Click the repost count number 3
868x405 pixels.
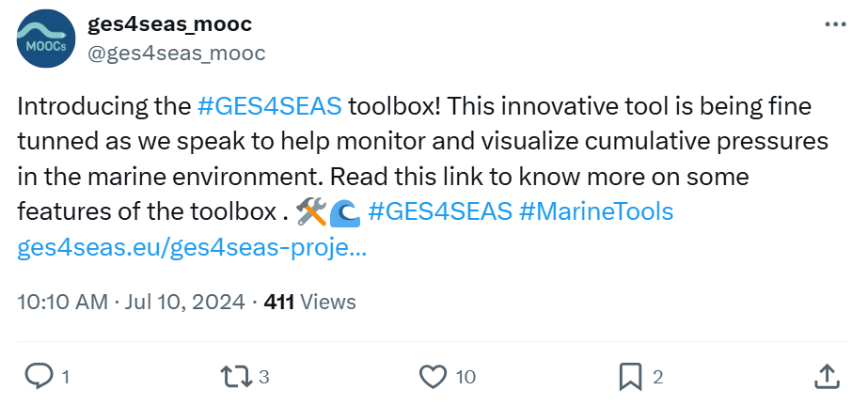[264, 378]
